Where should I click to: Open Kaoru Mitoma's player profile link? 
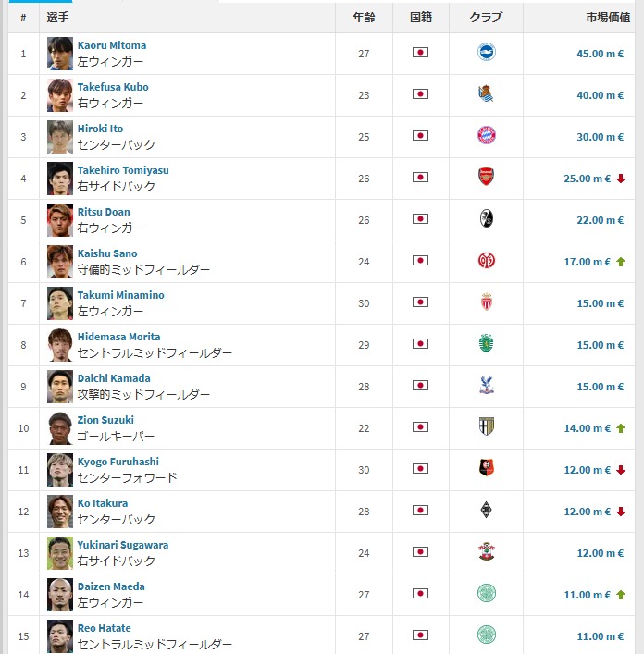tap(111, 45)
